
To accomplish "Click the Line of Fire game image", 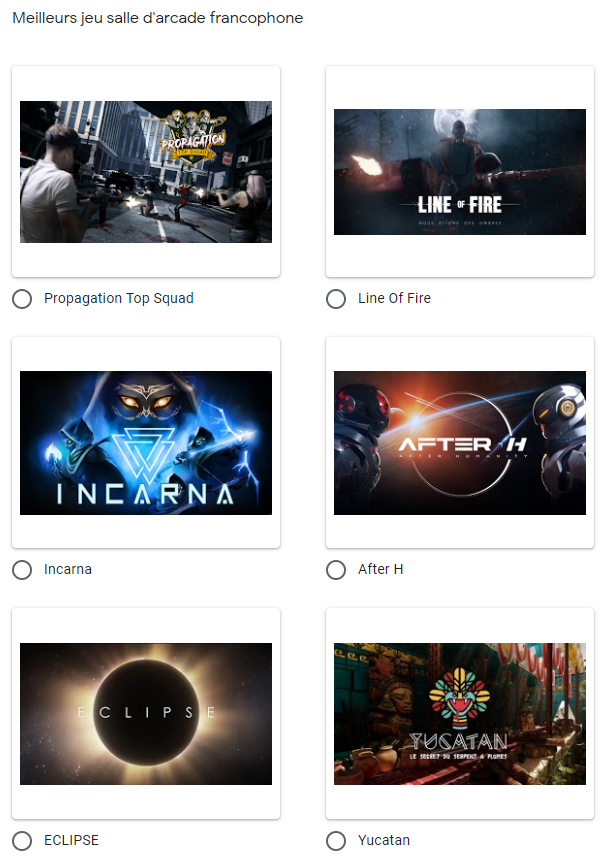I will click(x=460, y=172).
